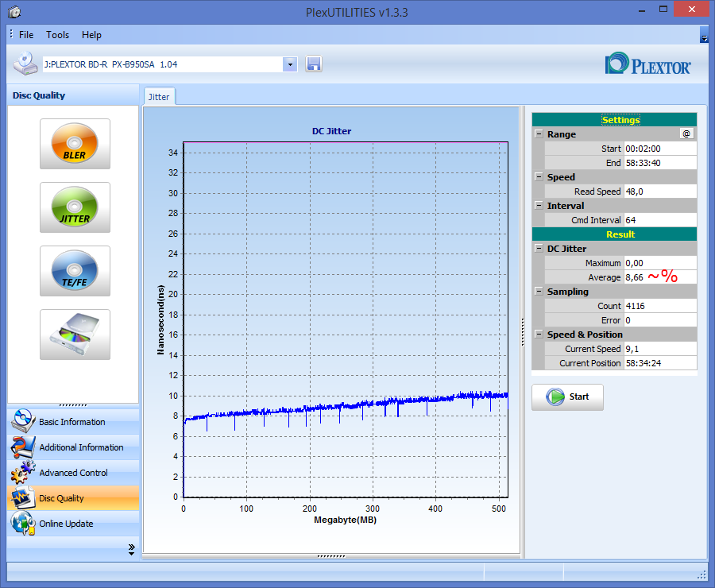Collapse the Sampling result group
715x588 pixels.
(539, 292)
